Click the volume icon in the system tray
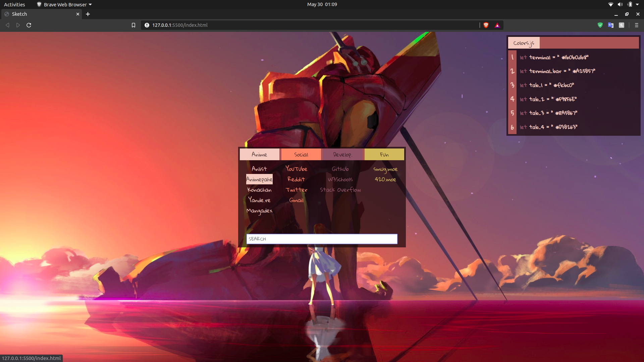644x362 pixels. pos(620,4)
